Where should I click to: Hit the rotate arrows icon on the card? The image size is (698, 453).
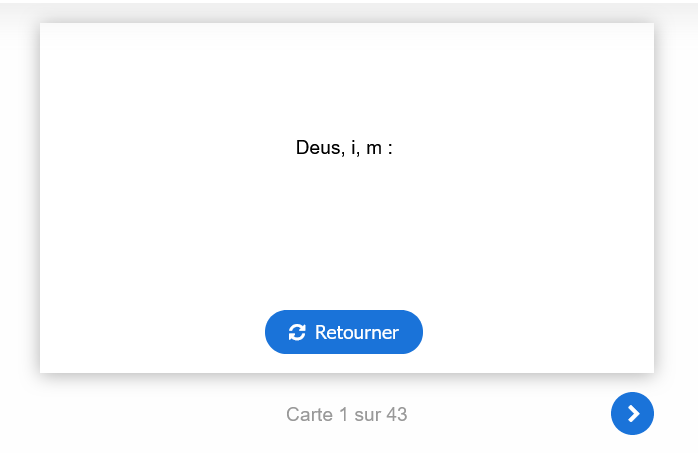pos(297,332)
